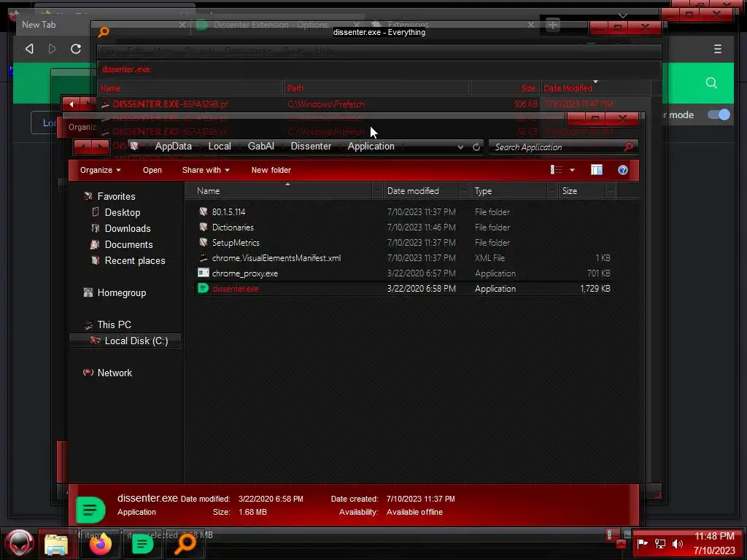
Task: Open Everything search from taskbar
Action: tap(185, 544)
